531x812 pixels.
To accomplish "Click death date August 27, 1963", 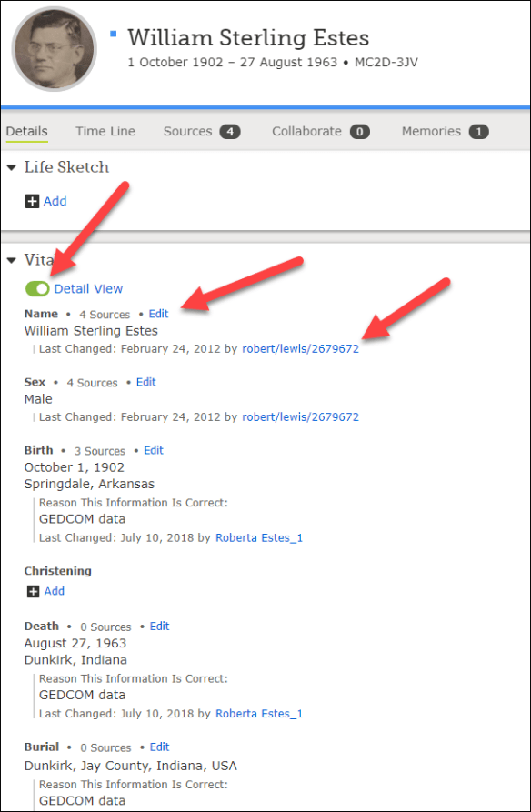I will coord(75,643).
